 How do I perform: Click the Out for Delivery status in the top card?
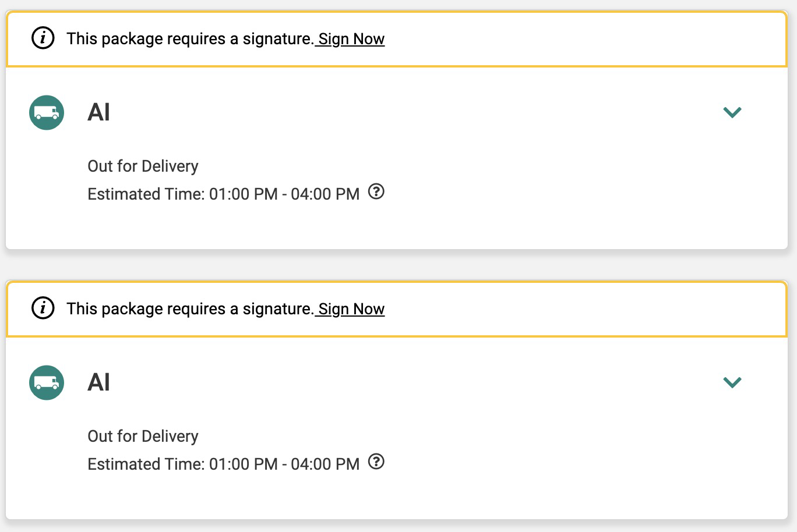click(143, 166)
